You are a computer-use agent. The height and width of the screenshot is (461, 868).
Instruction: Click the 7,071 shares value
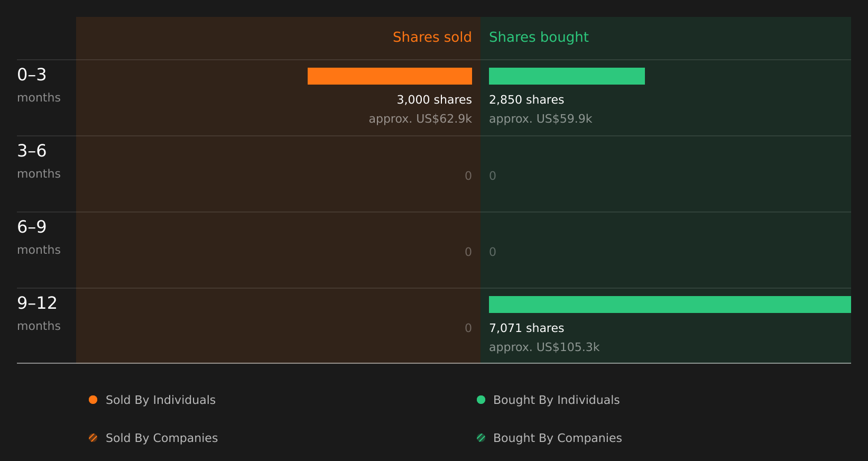pos(527,328)
